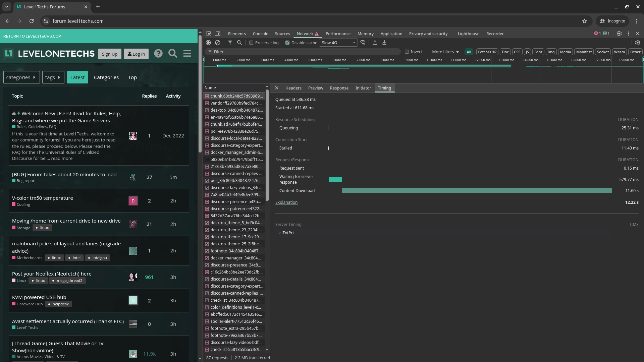This screenshot has width=644, height=362.
Task: Toggle the device toolbar icon
Action: (x=218, y=34)
